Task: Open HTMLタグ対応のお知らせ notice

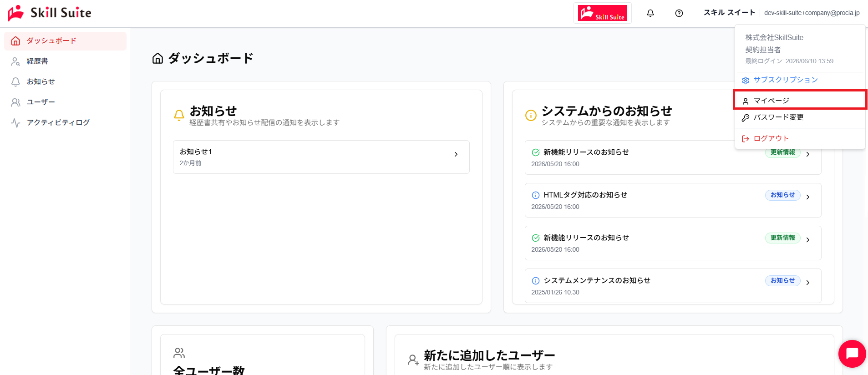Action: pos(673,200)
